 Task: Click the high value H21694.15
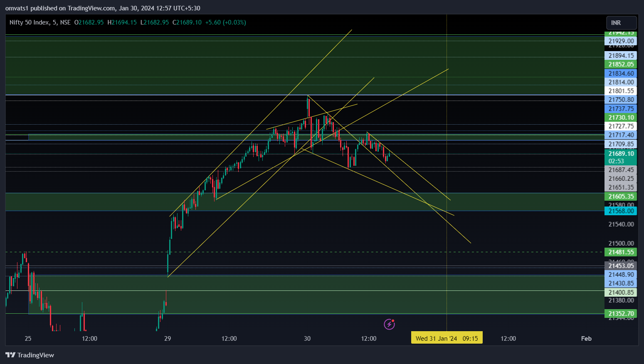(x=122, y=22)
